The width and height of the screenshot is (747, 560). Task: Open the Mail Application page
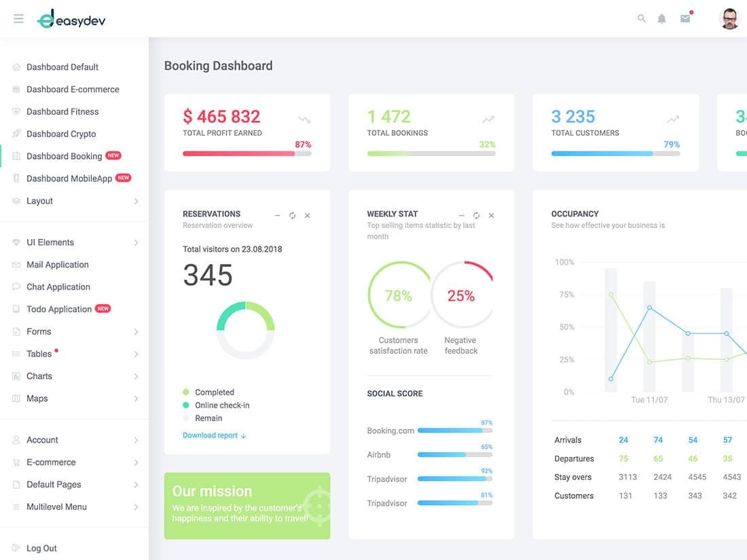[57, 264]
